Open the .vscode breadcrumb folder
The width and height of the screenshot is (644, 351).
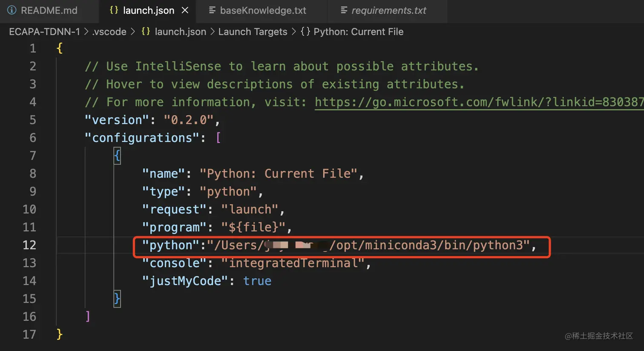[x=109, y=31]
